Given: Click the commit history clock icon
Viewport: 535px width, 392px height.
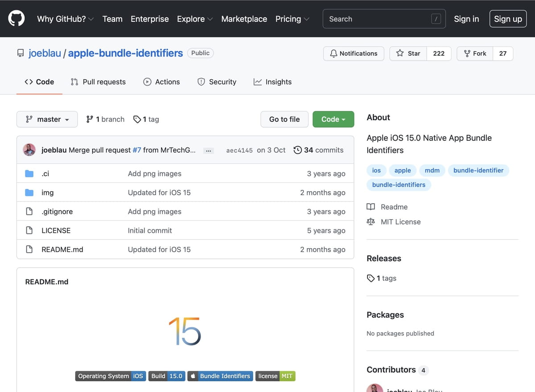Looking at the screenshot, I should 297,150.
